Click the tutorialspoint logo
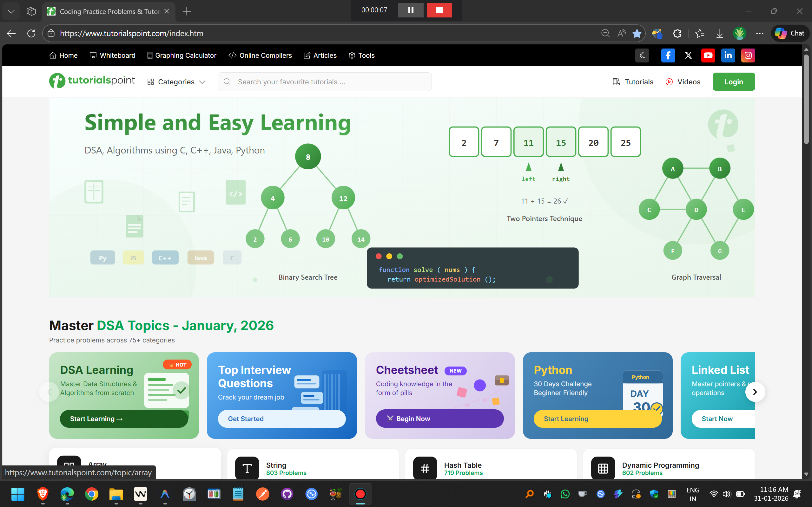The height and width of the screenshot is (507, 812). (x=92, y=81)
